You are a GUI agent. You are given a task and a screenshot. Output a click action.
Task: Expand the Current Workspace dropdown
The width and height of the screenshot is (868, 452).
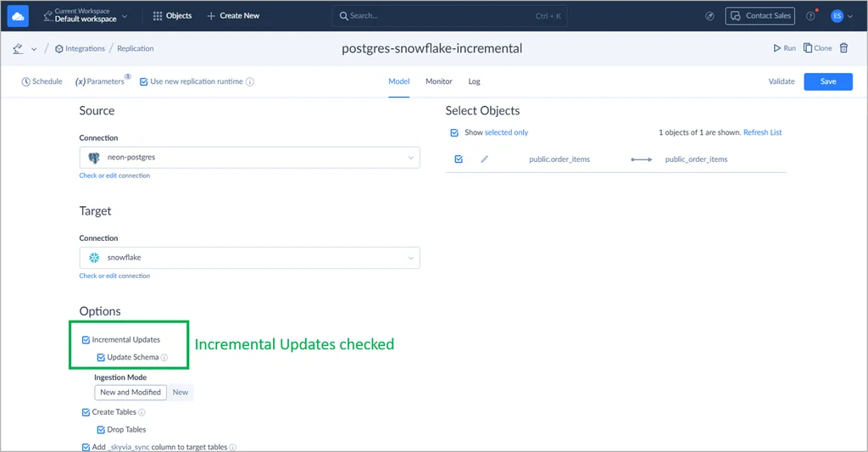[86, 15]
